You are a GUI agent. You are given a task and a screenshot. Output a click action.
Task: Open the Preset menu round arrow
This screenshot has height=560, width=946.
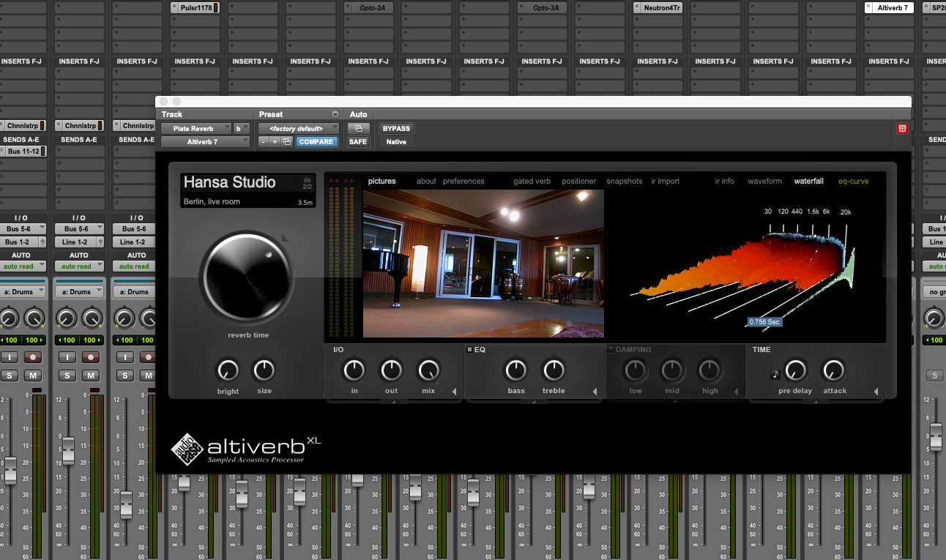tap(335, 114)
